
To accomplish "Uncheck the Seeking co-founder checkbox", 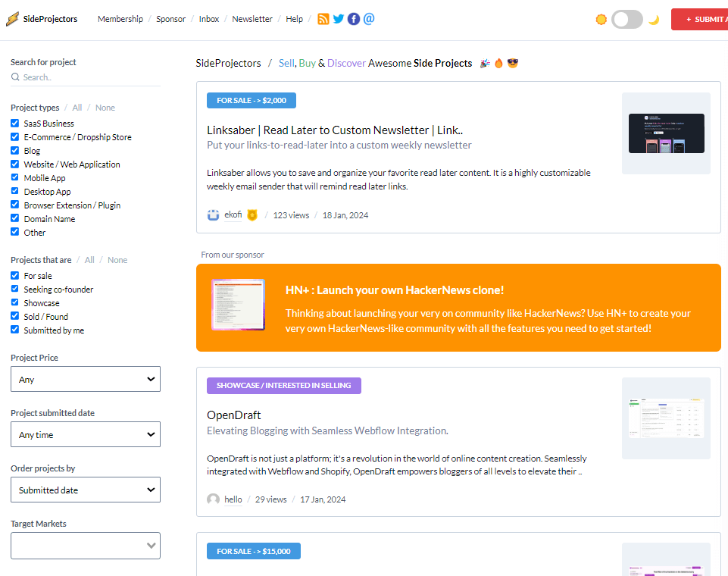I will pyautogui.click(x=15, y=290).
